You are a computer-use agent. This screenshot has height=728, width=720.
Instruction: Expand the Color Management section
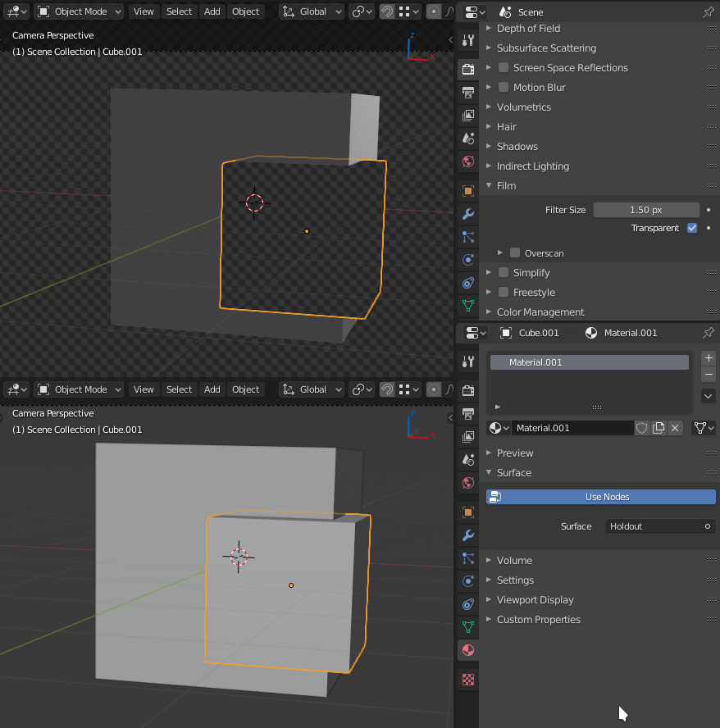540,312
